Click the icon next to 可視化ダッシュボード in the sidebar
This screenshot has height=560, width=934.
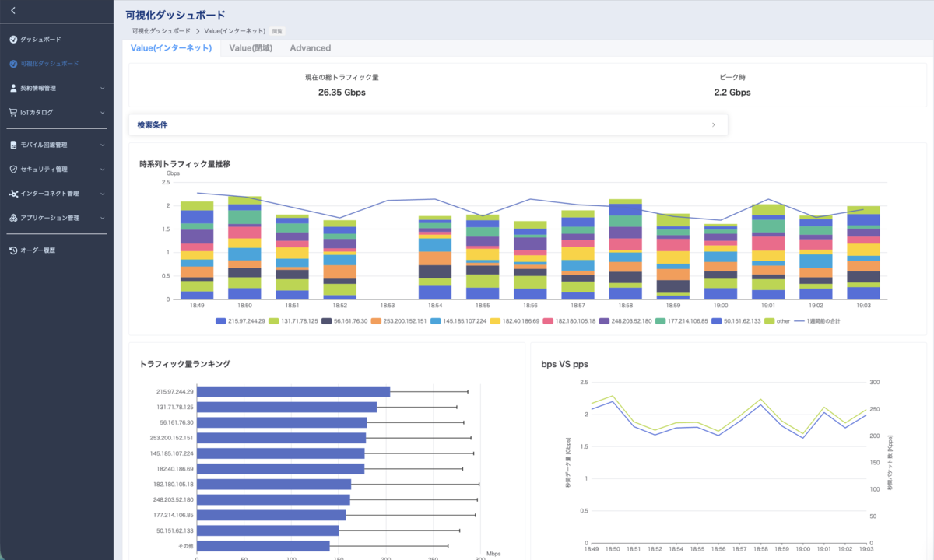[13, 63]
